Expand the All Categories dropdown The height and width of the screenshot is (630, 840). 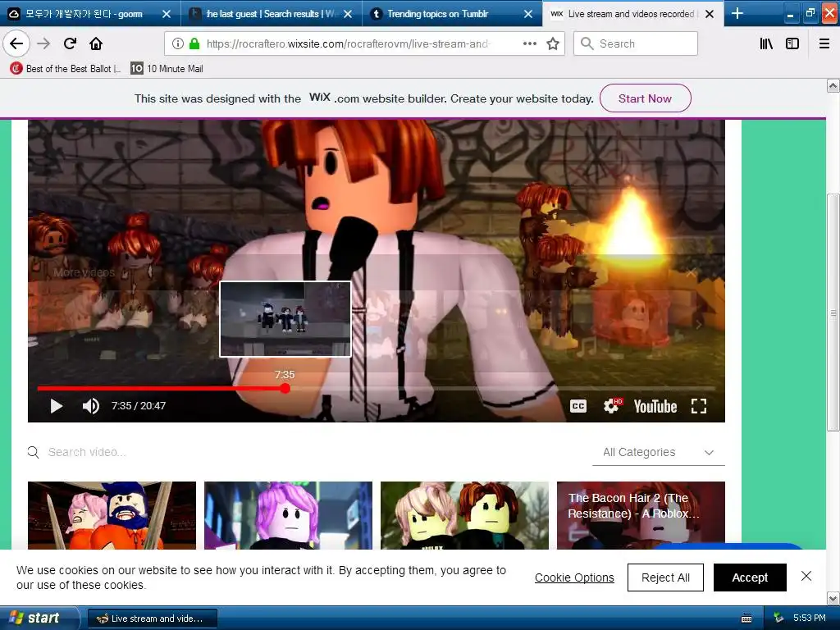(x=659, y=452)
